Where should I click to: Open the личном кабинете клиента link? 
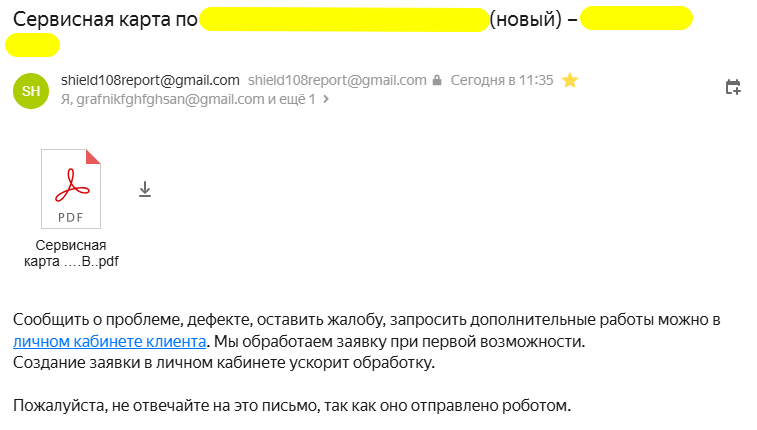110,342
